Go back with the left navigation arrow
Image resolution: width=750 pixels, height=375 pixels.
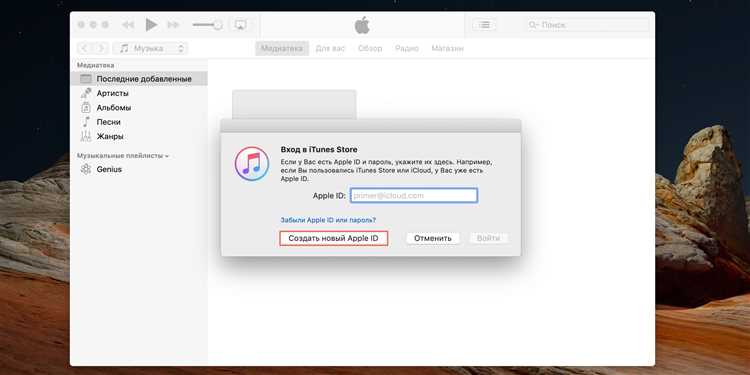pyautogui.click(x=85, y=48)
